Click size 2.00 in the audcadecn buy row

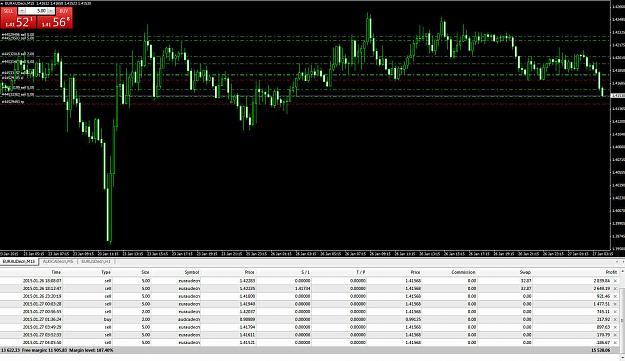[x=146, y=320]
